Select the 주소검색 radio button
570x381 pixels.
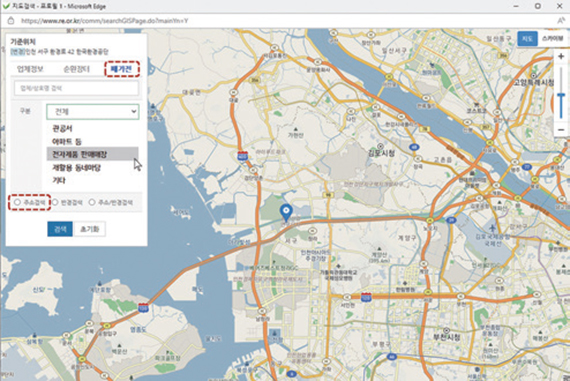pyautogui.click(x=17, y=202)
